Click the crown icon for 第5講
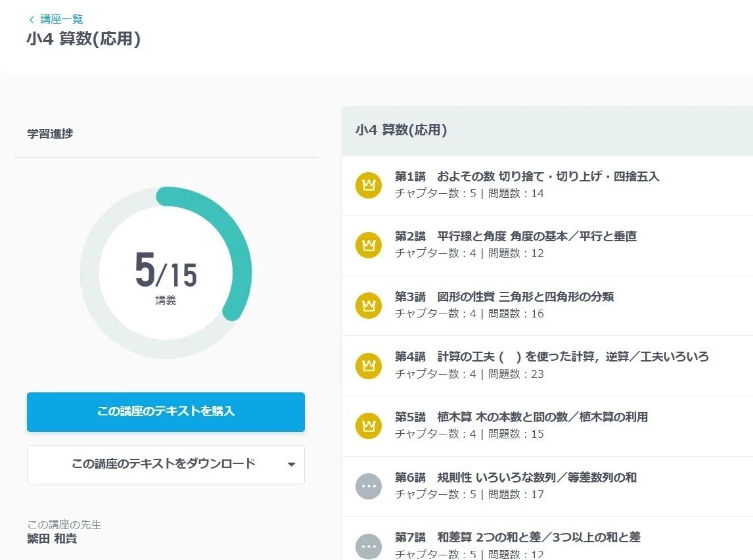The height and width of the screenshot is (560, 753). pos(369,425)
